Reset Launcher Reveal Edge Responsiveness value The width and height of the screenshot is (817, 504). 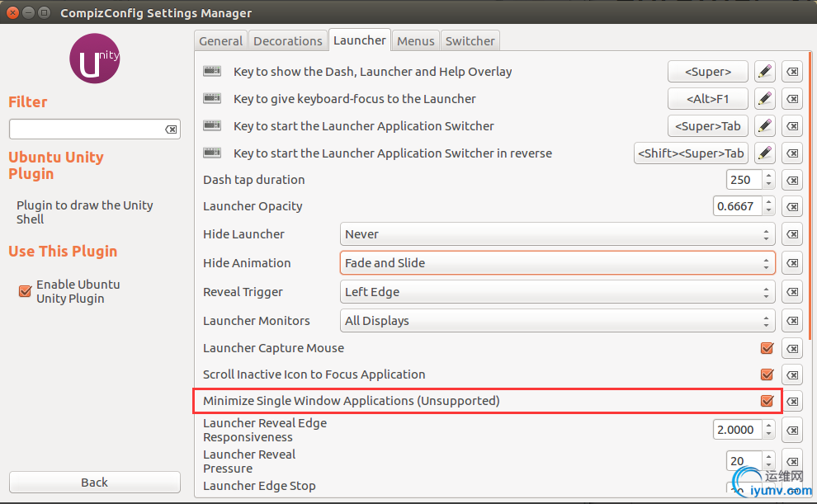[x=792, y=430]
